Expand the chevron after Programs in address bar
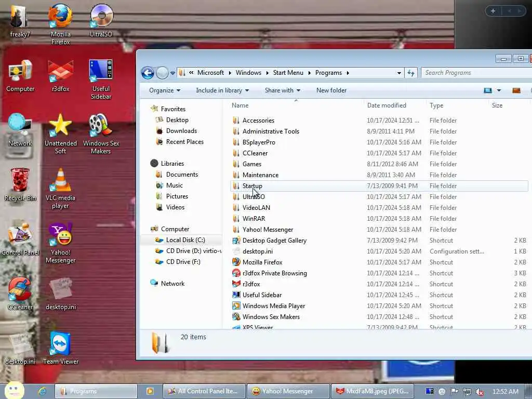Screen dimensions: 532x399 point(348,73)
